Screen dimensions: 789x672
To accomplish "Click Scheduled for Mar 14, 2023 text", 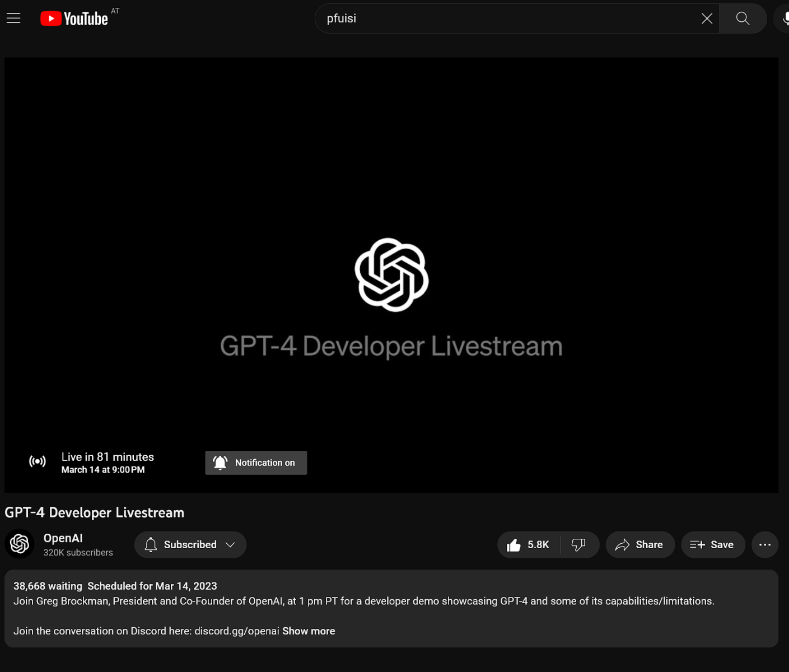I will click(x=152, y=586).
